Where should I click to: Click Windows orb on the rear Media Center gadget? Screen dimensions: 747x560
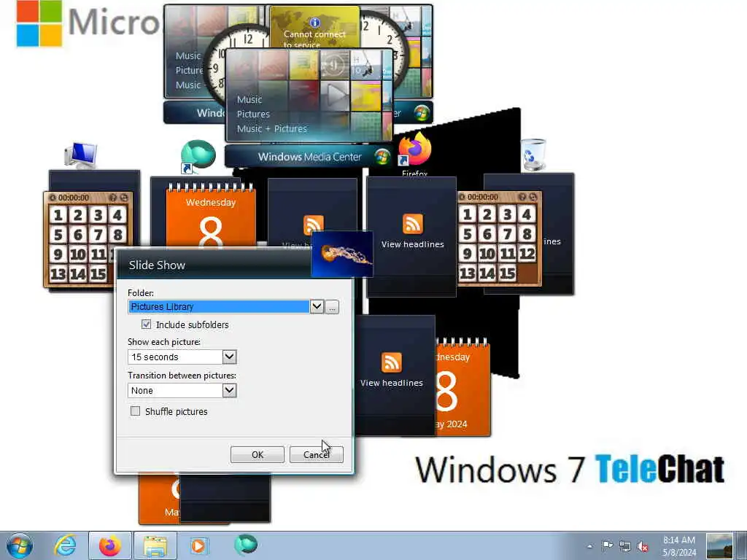click(422, 113)
